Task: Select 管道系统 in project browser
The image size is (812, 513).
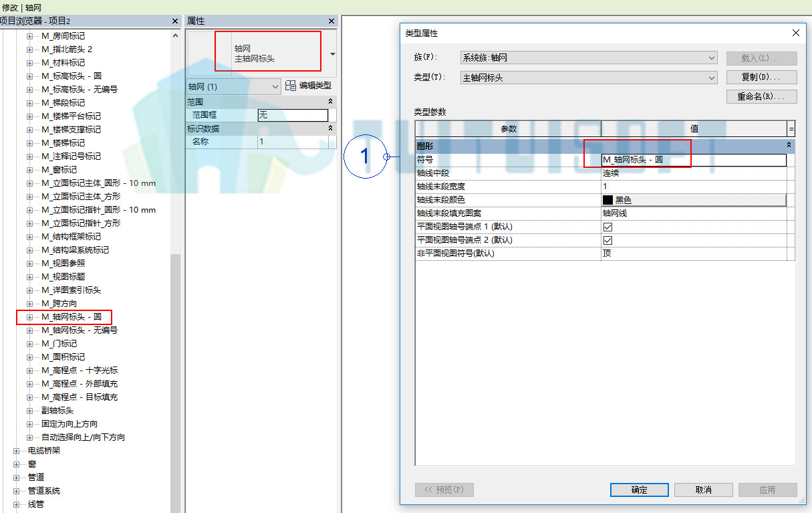Action: click(x=44, y=490)
